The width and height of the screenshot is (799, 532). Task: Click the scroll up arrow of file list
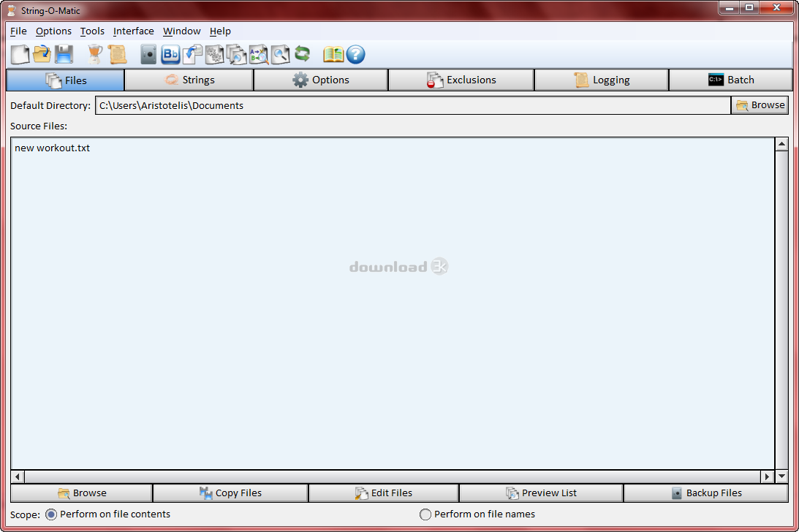click(x=781, y=144)
